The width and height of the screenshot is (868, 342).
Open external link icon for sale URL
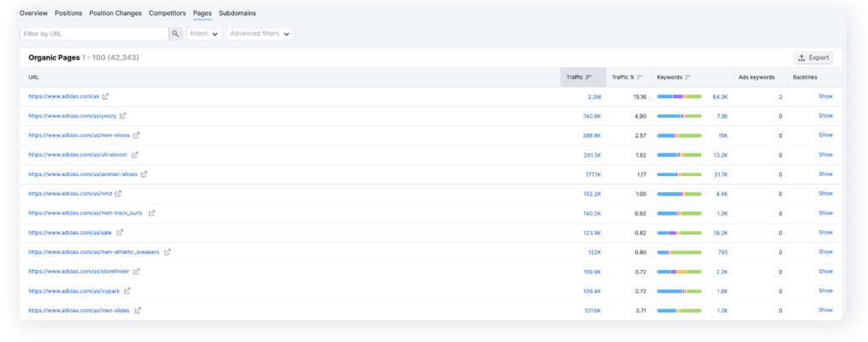pyautogui.click(x=120, y=233)
